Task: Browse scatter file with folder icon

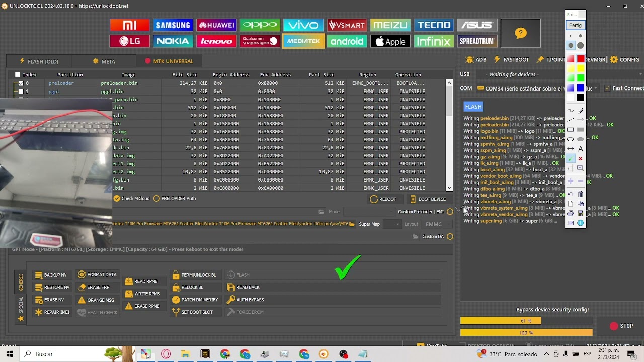Action: coord(352,224)
